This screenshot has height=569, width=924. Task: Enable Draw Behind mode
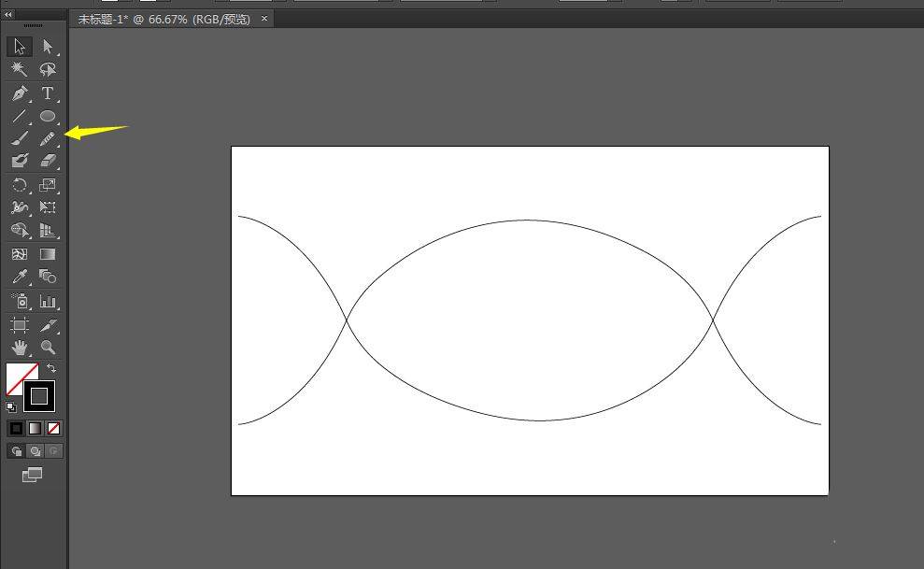click(36, 451)
